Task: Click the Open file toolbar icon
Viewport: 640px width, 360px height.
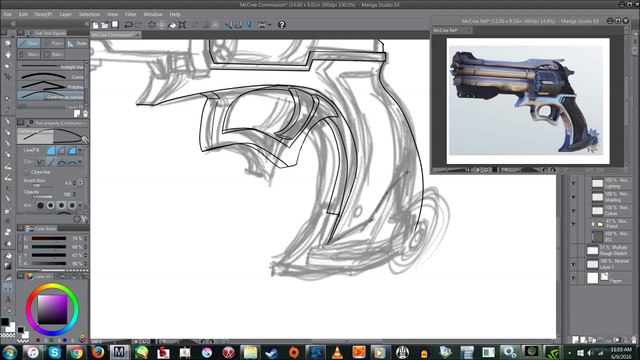Action: coord(105,25)
